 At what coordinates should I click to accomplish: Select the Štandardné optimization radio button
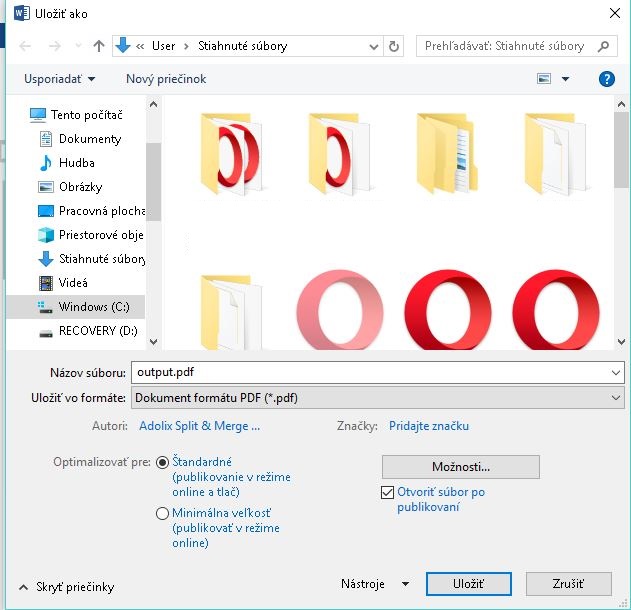tap(163, 462)
